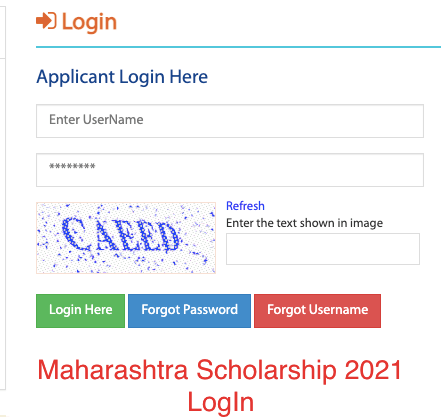Image resolution: width=441 pixels, height=417 pixels.
Task: Open the red Forgot Username button
Action: click(x=317, y=311)
